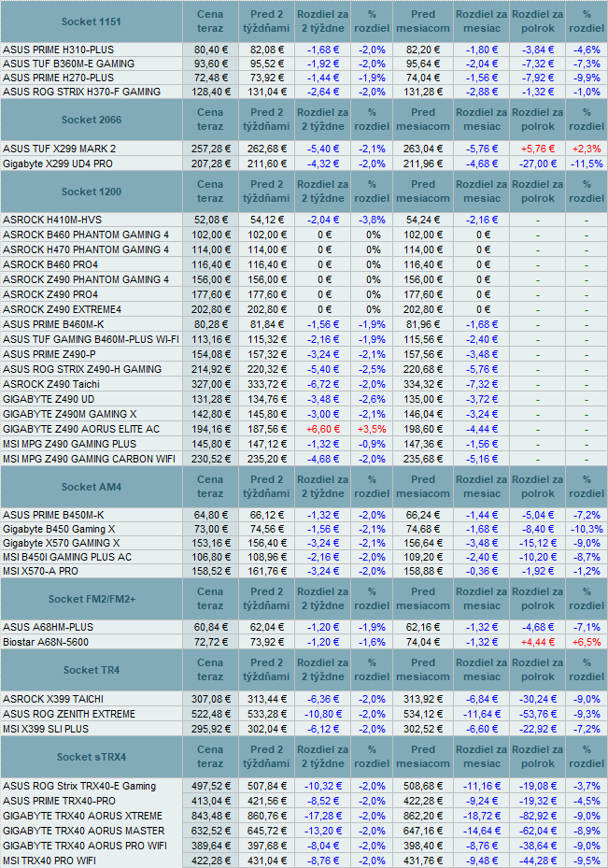The image size is (608, 868).
Task: Click the "-10,3%" percentage value
Action: pyautogui.click(x=587, y=529)
